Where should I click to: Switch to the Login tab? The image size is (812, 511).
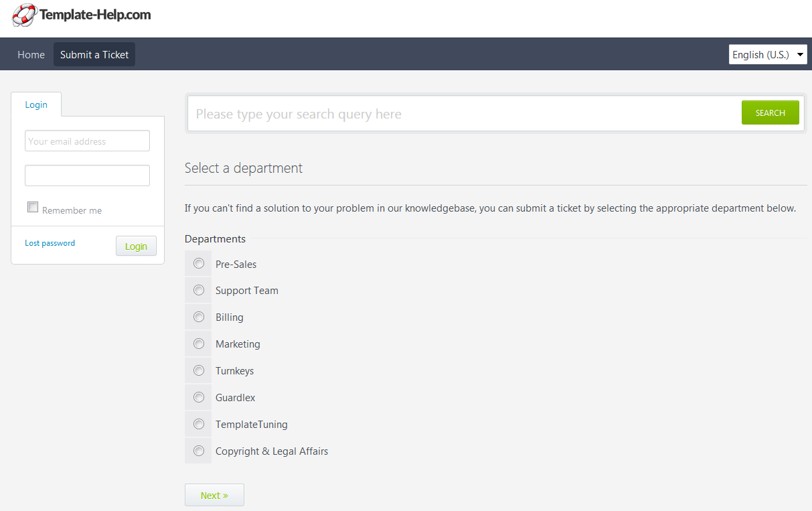coord(36,104)
